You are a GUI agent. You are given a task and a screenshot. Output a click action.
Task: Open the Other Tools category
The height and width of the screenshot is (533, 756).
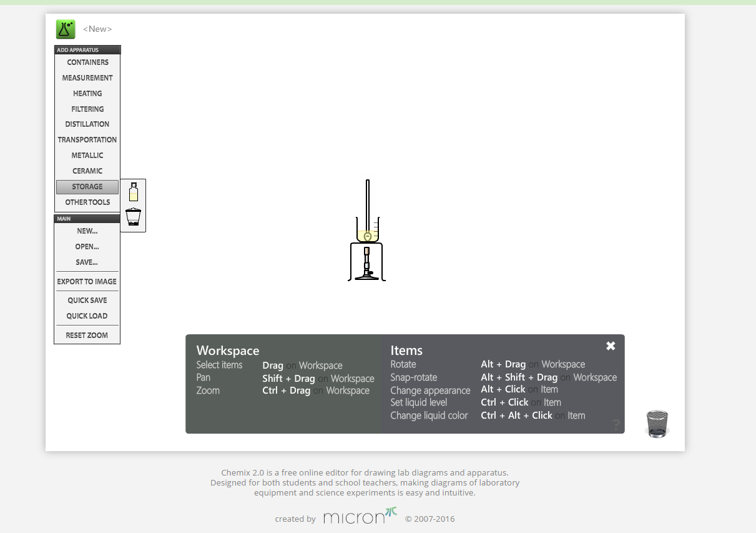87,202
